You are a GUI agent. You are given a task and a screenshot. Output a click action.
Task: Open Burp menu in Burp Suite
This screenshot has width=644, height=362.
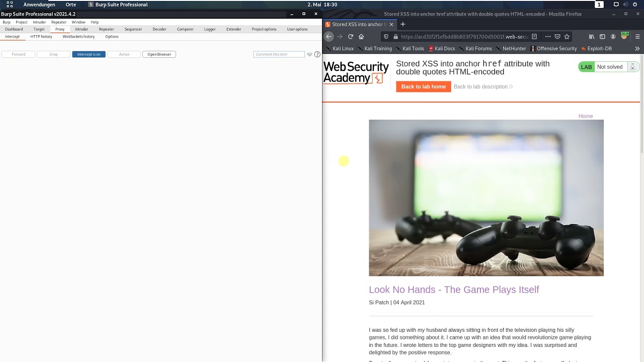click(7, 22)
